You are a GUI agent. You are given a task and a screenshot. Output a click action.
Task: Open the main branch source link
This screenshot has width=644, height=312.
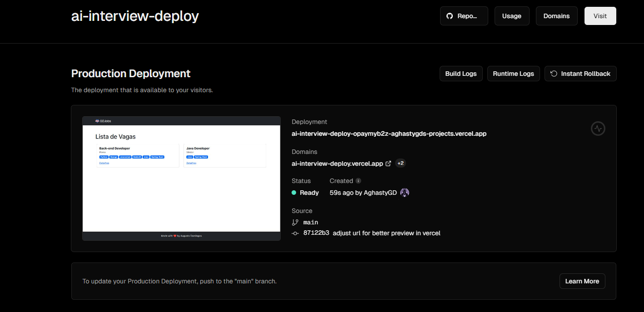[311, 222]
